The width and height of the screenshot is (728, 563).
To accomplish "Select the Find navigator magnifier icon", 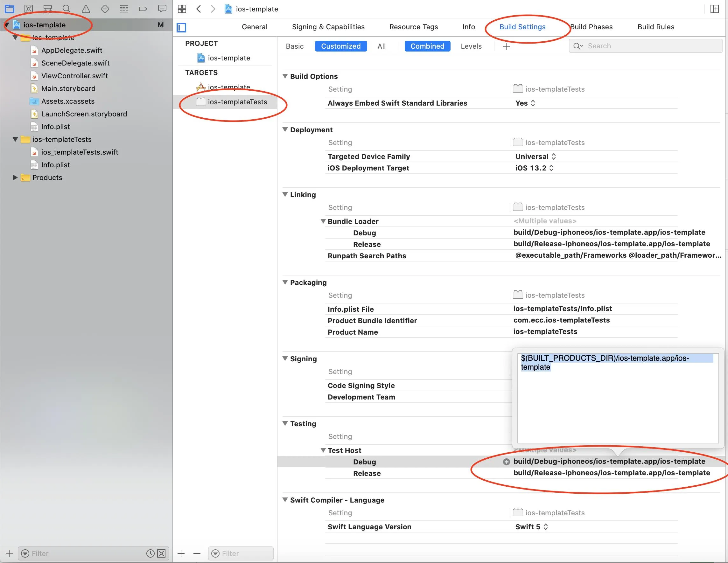I will point(67,9).
